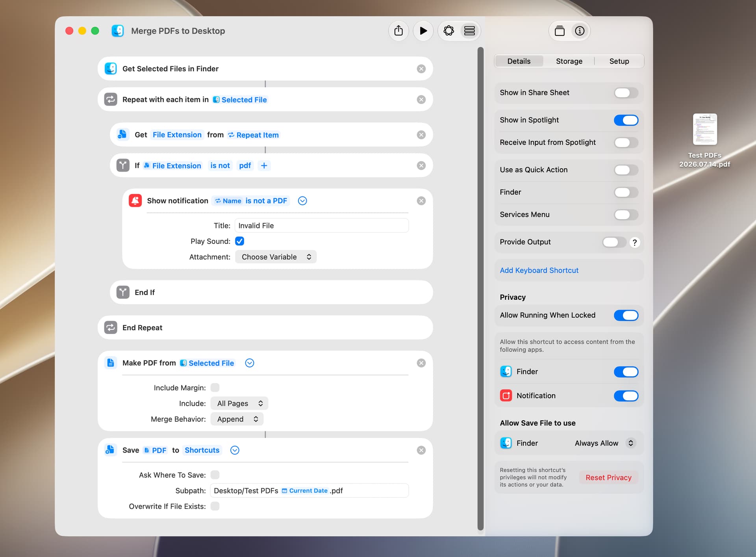Check the Ask Where To Save checkbox
The image size is (756, 557).
pyautogui.click(x=215, y=475)
